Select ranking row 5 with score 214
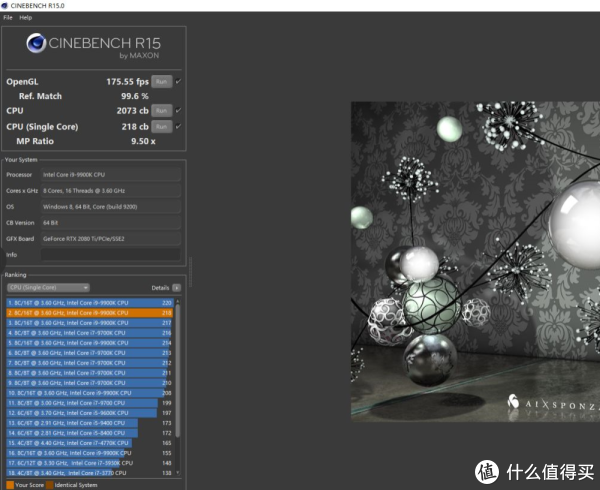This screenshot has width=600, height=490. [x=90, y=343]
